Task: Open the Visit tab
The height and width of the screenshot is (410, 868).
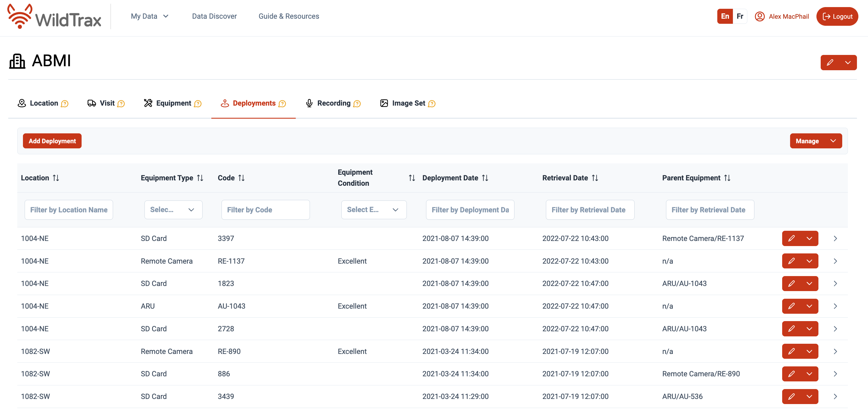Action: [x=107, y=103]
